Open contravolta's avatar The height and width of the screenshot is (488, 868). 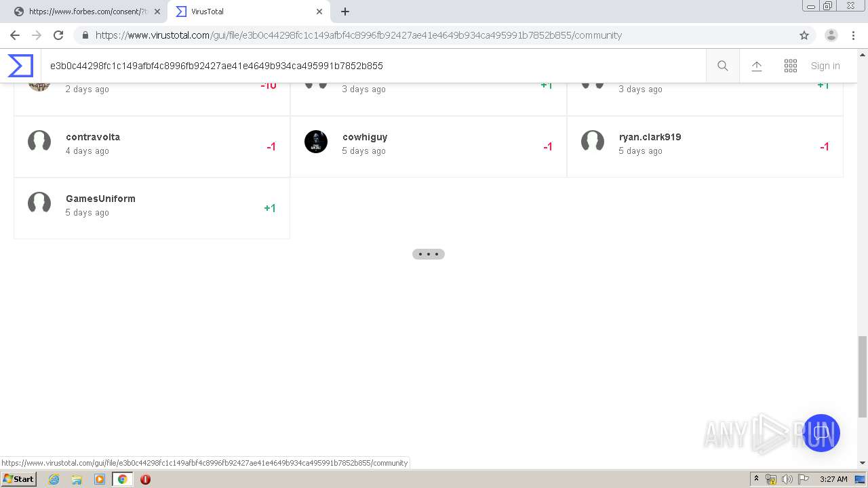[39, 142]
